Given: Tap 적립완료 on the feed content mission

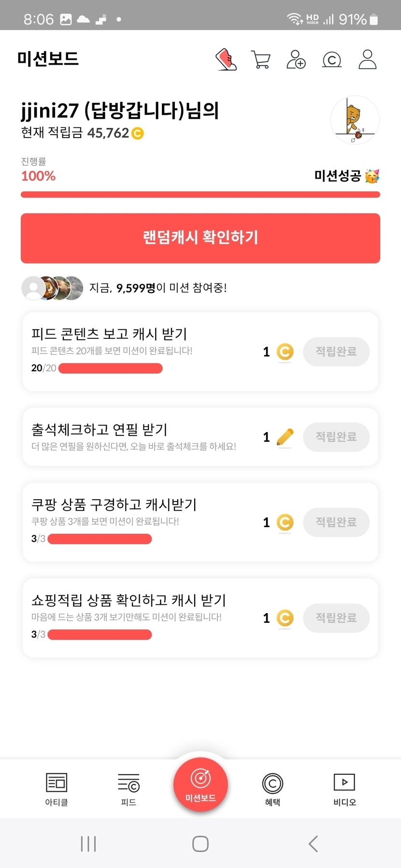Looking at the screenshot, I should pyautogui.click(x=336, y=351).
